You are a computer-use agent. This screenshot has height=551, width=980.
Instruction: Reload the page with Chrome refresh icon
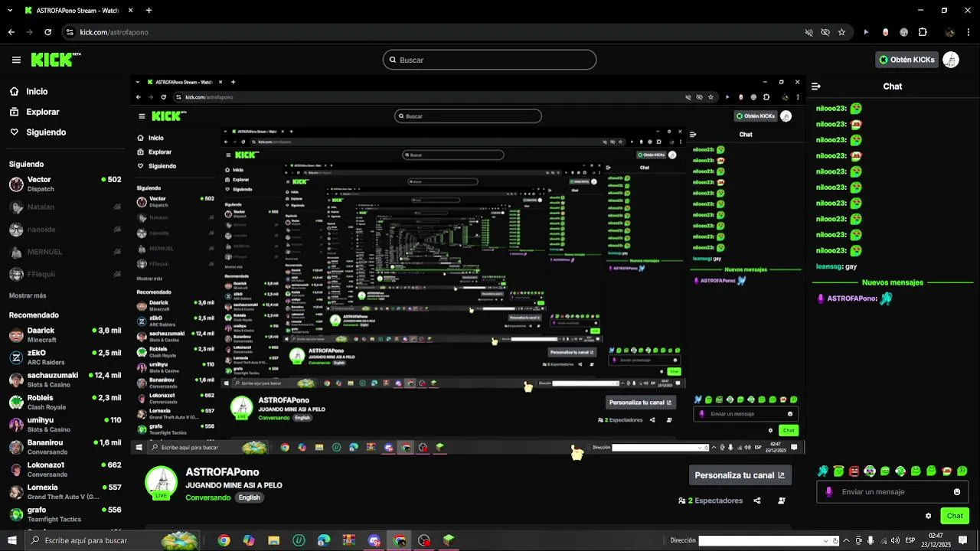[x=47, y=32]
